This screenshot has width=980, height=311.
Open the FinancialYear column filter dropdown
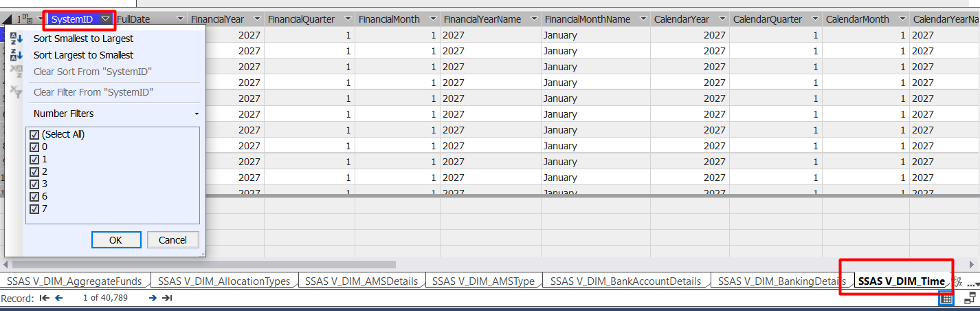(257, 19)
